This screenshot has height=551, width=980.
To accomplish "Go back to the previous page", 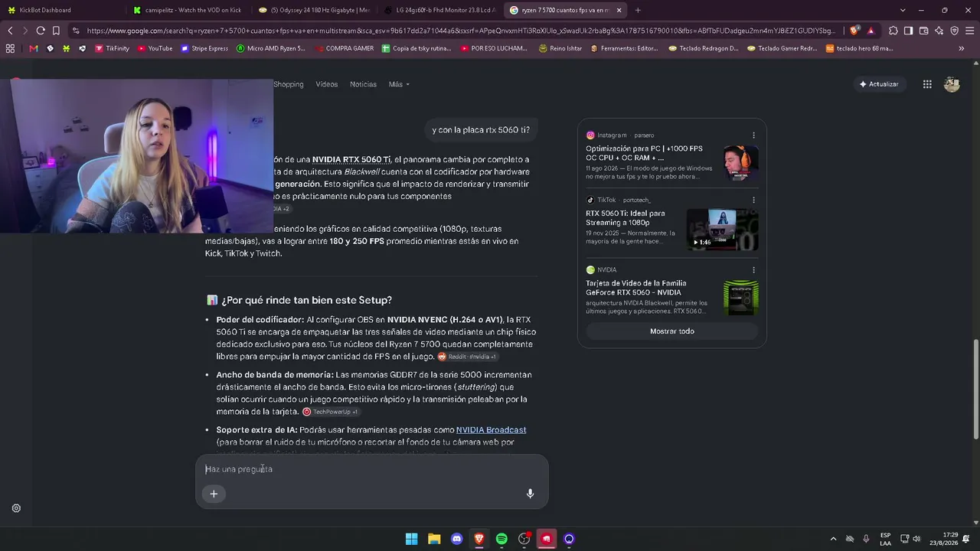I will (10, 31).
